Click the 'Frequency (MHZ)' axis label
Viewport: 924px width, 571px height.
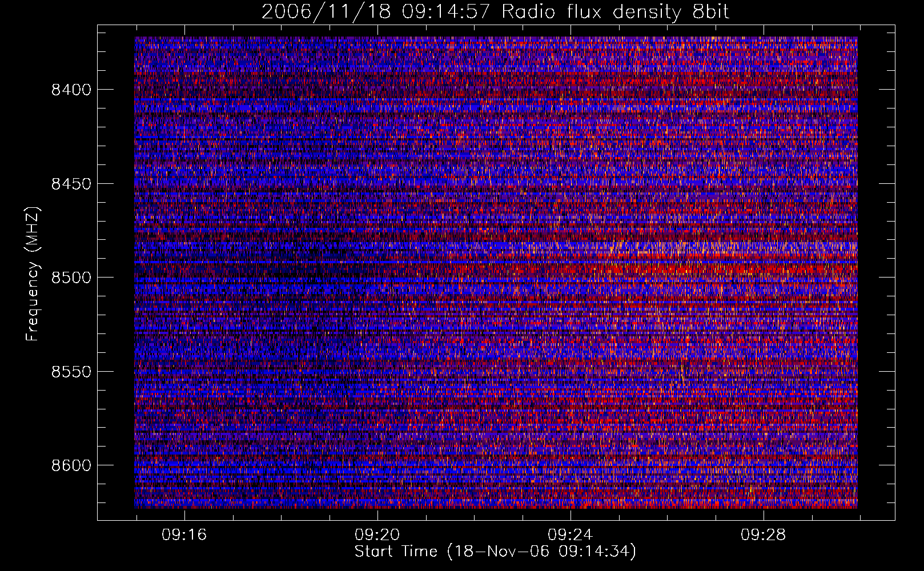pyautogui.click(x=33, y=274)
